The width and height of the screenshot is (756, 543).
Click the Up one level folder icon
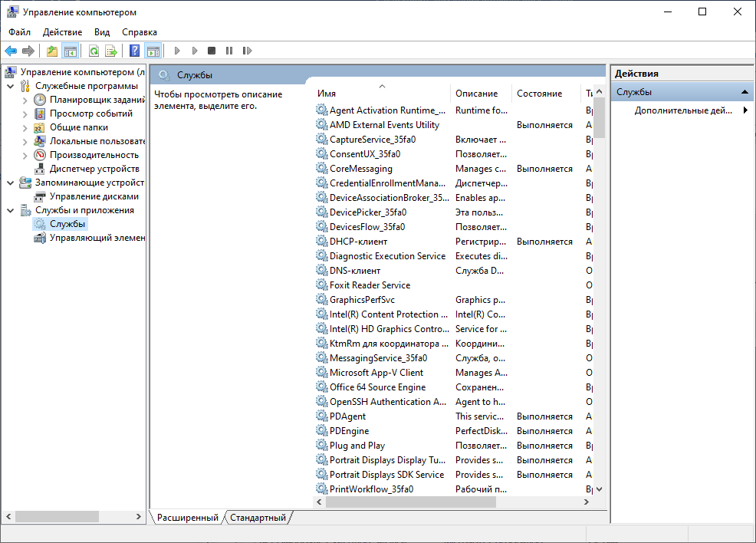[52, 51]
